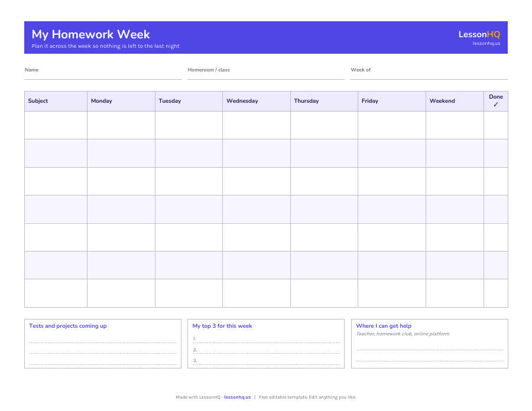Screen dimensions: 532x411
Task: Click the hint 'Teacher, homework club, online platform'
Action: (403, 334)
